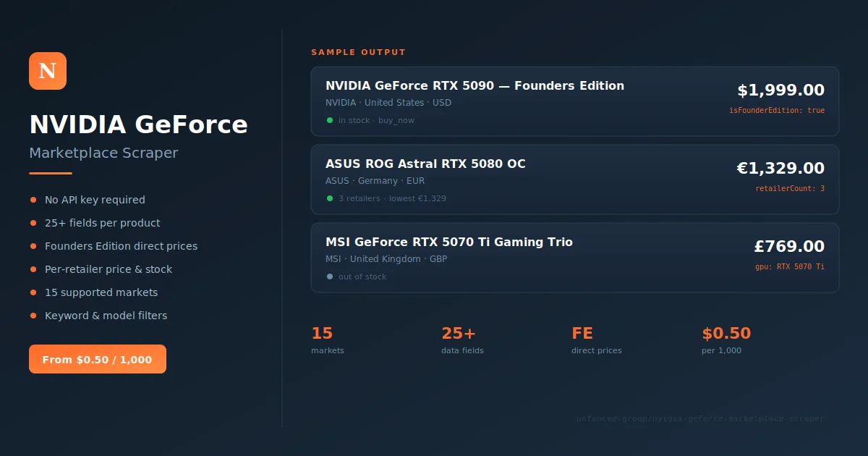Click the isFounderEdition: true tag

click(x=777, y=111)
